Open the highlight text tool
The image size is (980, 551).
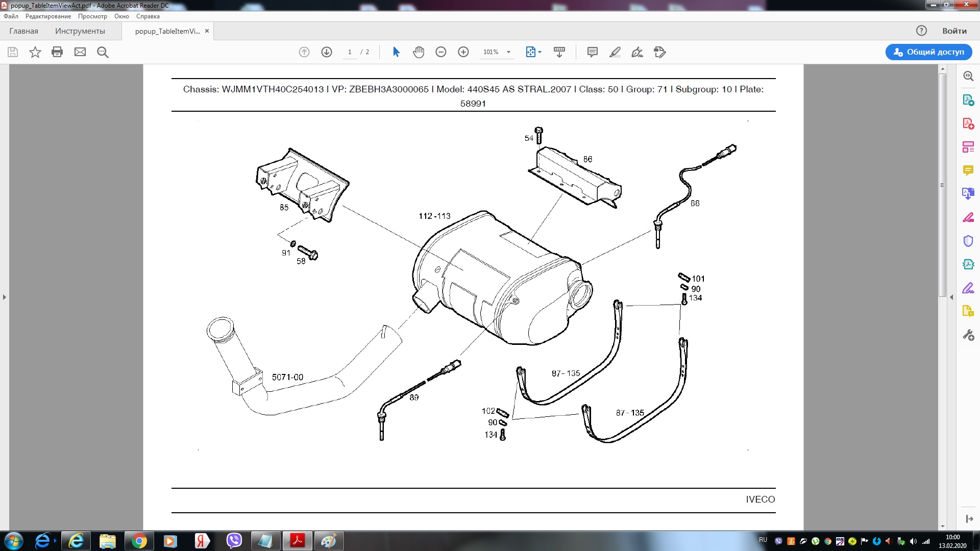tap(615, 52)
